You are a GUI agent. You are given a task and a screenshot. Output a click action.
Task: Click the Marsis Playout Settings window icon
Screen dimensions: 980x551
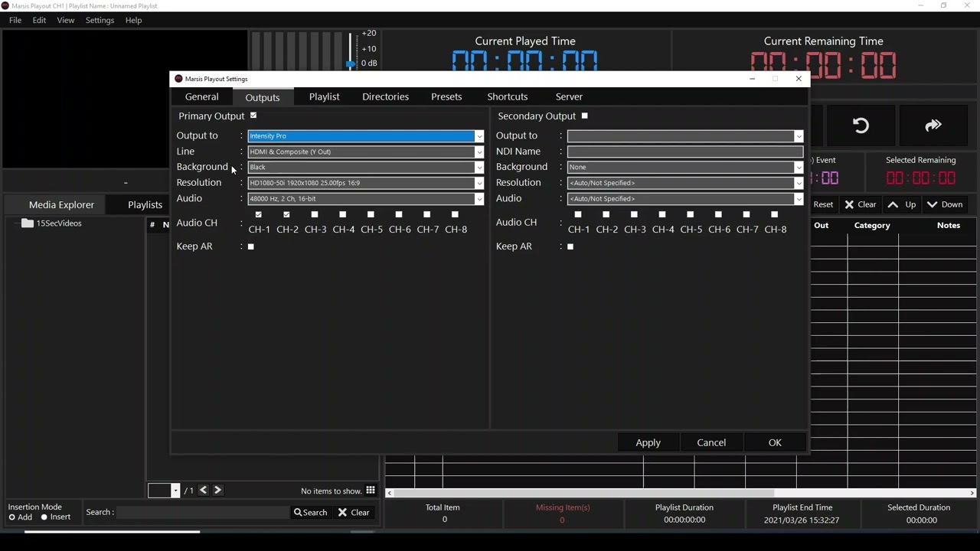click(x=178, y=79)
